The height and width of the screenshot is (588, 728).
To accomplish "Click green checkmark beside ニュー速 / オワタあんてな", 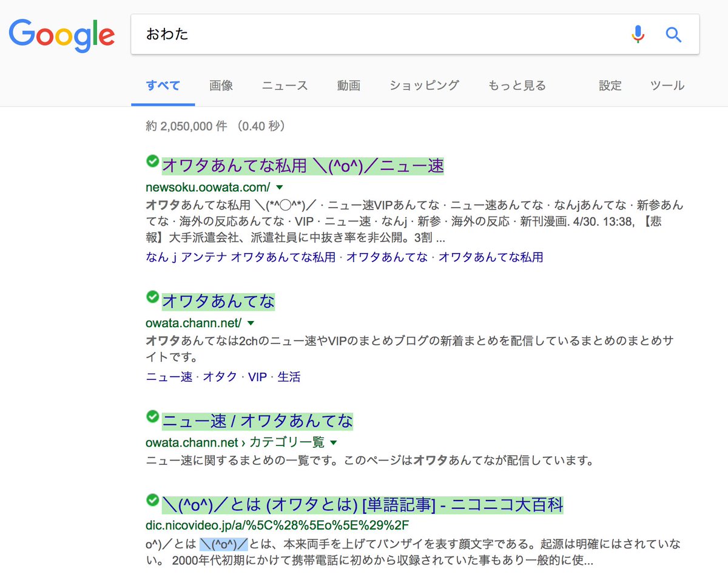I will (152, 416).
